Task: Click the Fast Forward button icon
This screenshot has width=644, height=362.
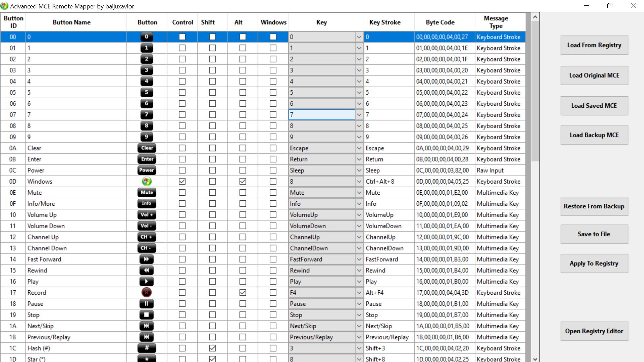Action: (x=146, y=259)
